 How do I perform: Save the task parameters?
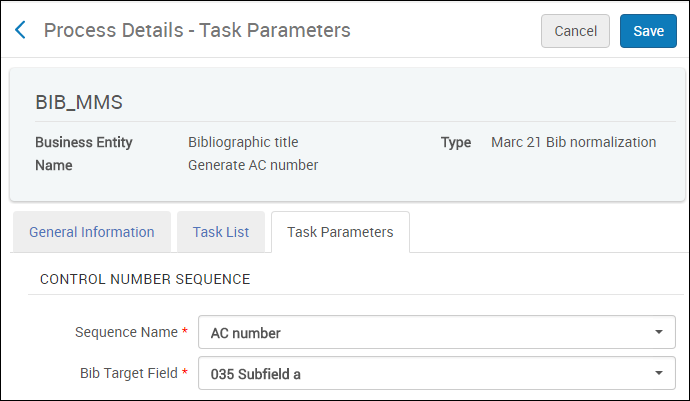[x=648, y=31]
